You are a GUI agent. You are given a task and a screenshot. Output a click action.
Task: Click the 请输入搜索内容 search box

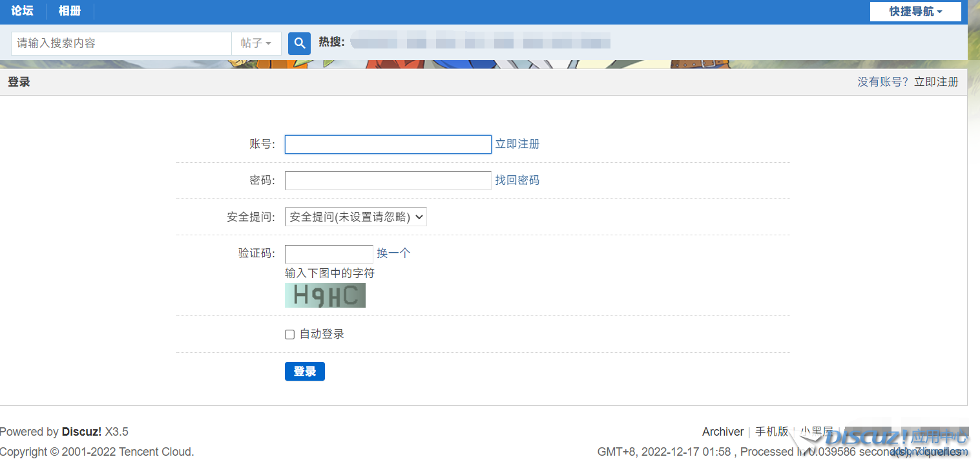click(121, 43)
